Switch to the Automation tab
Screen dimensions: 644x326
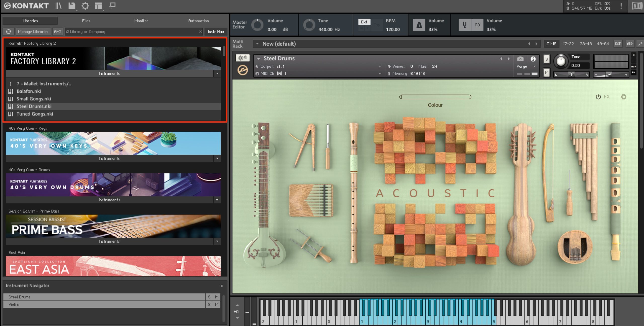[x=198, y=21]
